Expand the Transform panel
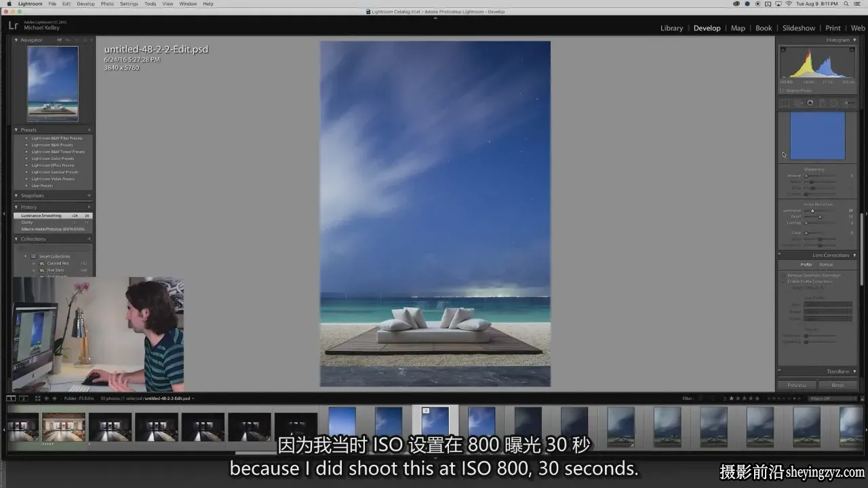Image resolution: width=868 pixels, height=488 pixels. tap(854, 371)
